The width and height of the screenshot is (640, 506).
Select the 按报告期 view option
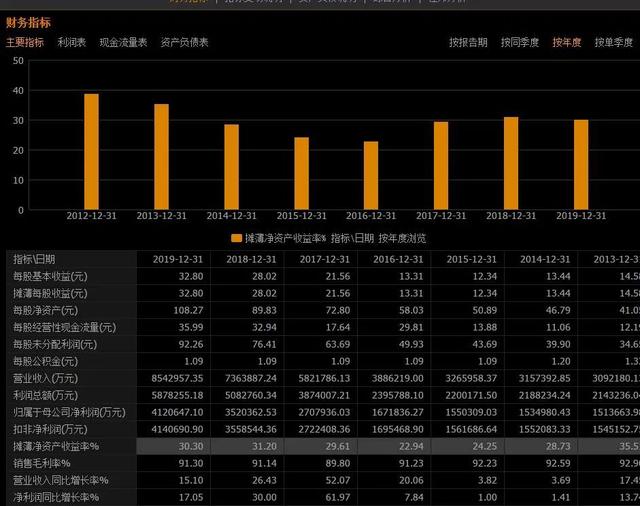click(x=468, y=42)
